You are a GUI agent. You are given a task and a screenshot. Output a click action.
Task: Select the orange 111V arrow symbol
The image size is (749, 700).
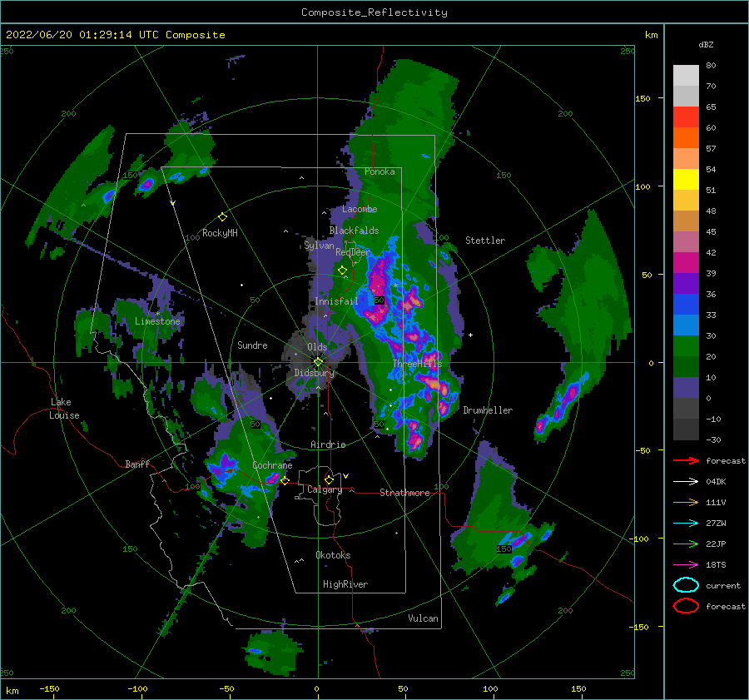coord(686,502)
